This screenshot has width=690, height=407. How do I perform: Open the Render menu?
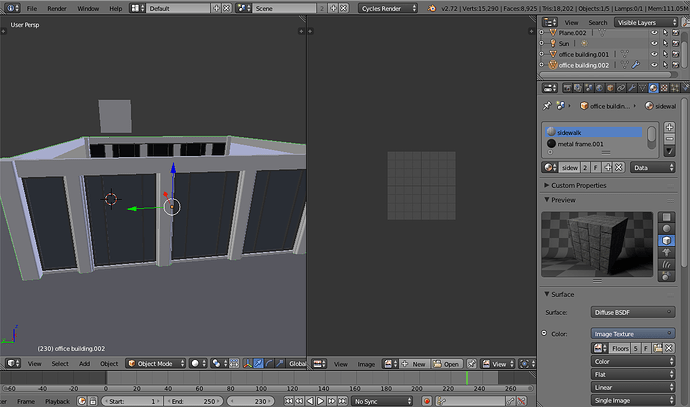(57, 8)
